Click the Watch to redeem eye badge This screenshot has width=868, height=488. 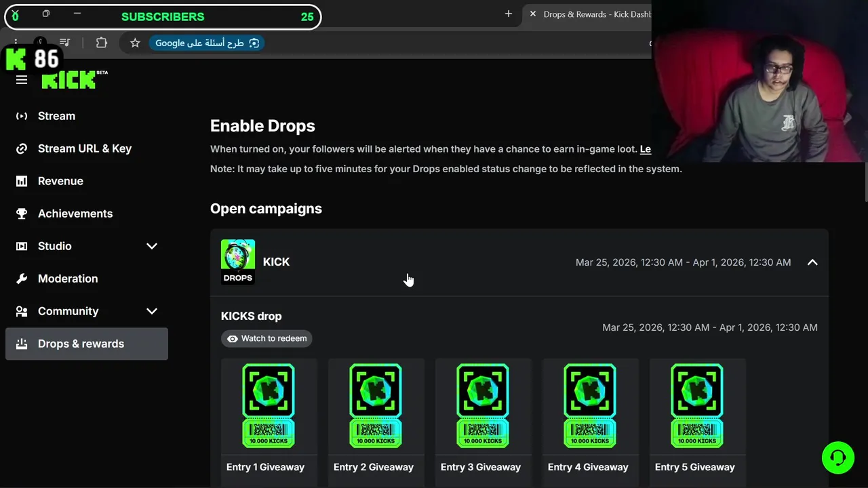[x=267, y=338]
